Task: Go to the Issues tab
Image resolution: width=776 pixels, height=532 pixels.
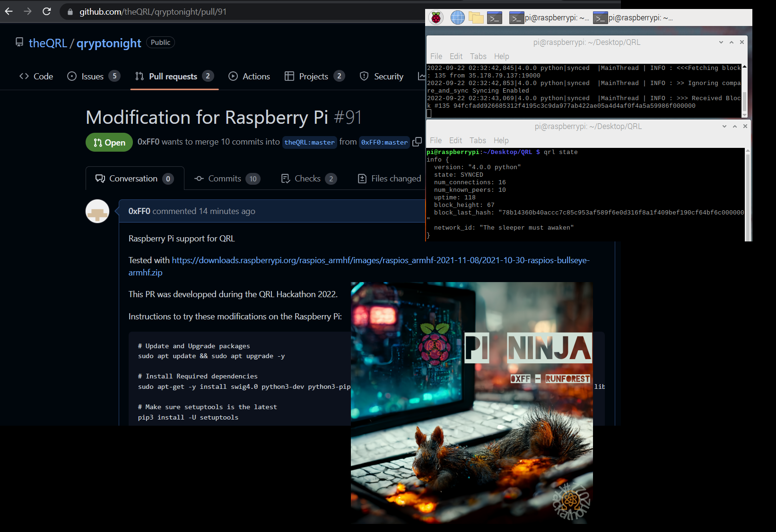Action: [x=94, y=76]
